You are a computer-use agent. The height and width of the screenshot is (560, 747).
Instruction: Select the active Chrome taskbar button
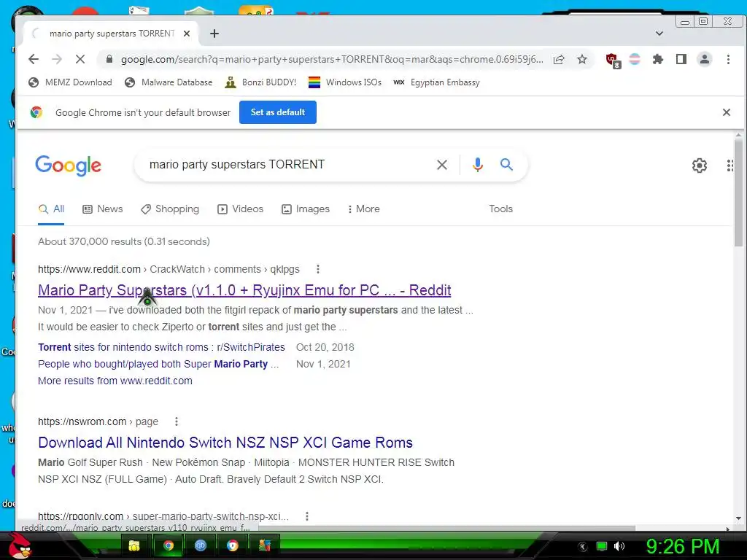point(168,545)
